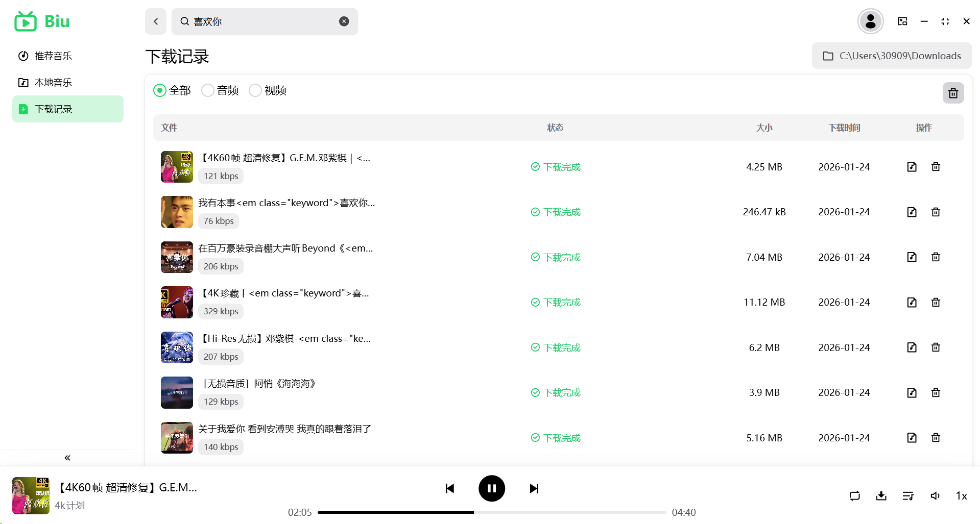Delete the 246.47 kB download record
The image size is (980, 524).
tap(936, 212)
